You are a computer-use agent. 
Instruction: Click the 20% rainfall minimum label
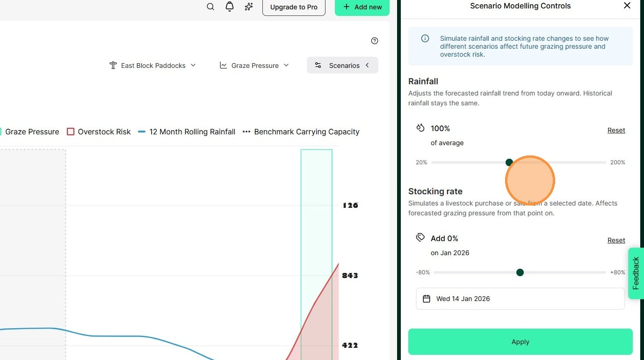pyautogui.click(x=421, y=162)
